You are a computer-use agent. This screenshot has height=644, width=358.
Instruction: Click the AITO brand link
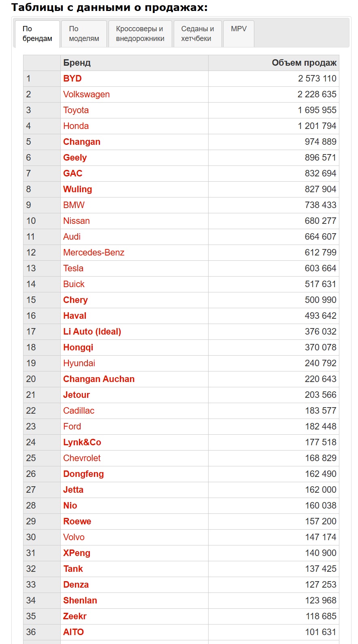(73, 632)
